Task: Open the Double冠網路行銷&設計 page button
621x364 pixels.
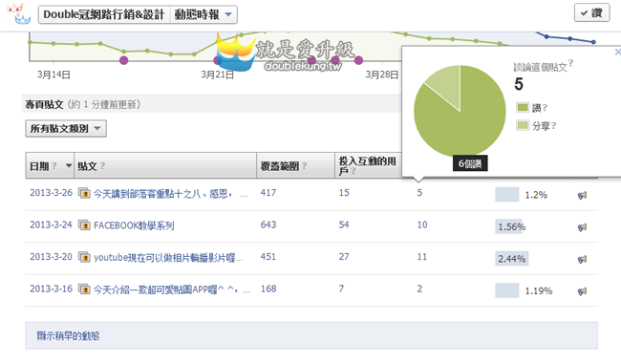Action: [104, 14]
